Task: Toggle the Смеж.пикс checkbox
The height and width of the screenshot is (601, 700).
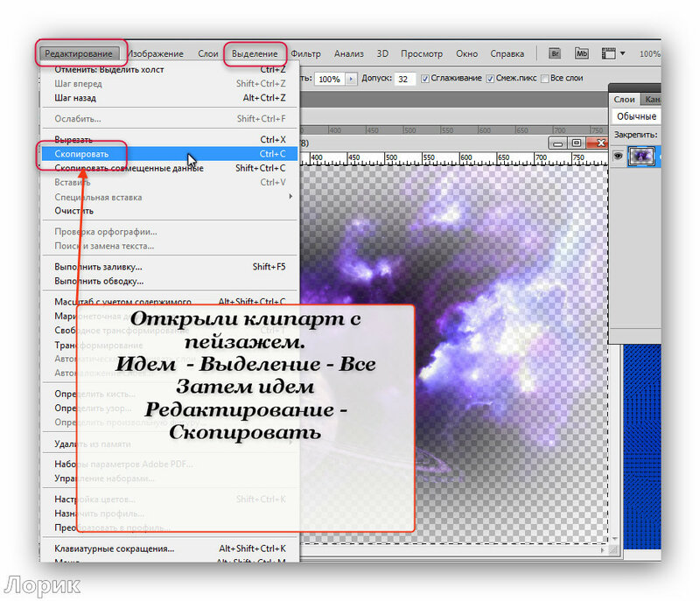Action: click(x=490, y=79)
